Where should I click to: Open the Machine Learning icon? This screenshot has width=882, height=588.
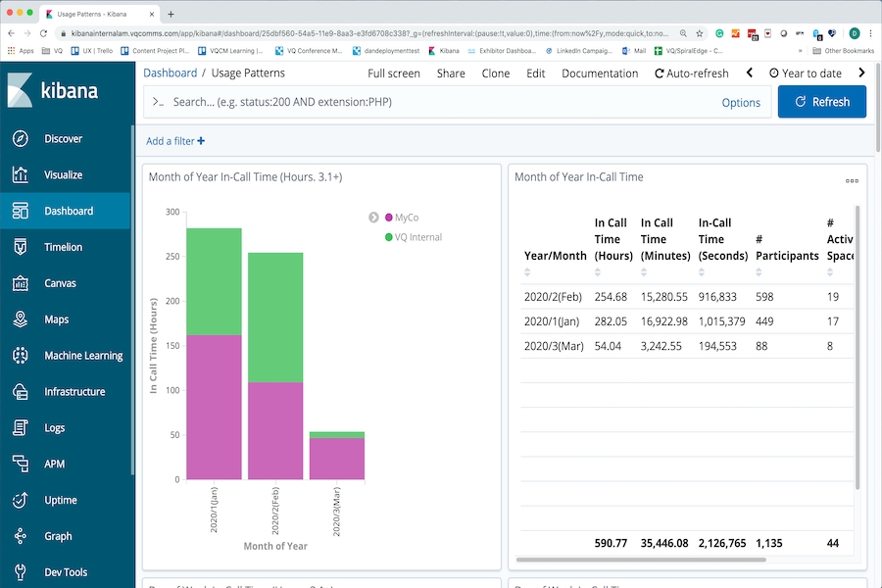coord(21,356)
